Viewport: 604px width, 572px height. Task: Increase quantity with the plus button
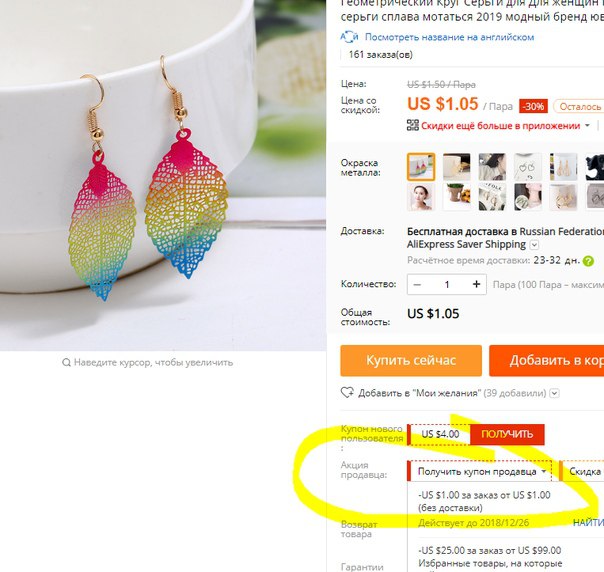click(476, 284)
